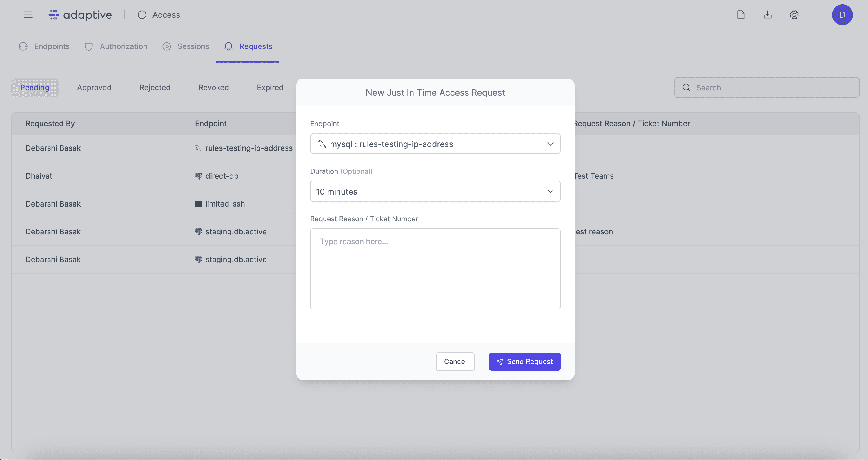Open the document icon in top bar
Image resolution: width=868 pixels, height=460 pixels.
(741, 15)
